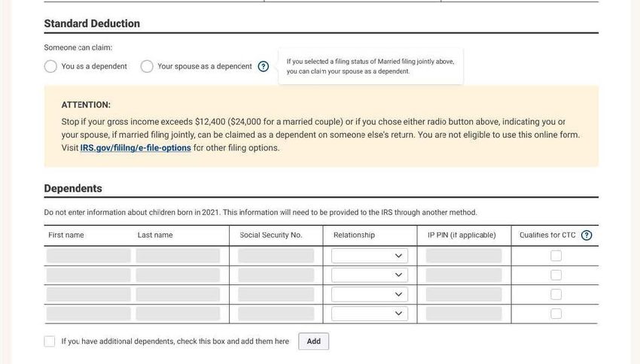Click last name field in third dependent row
The image size is (640, 364).
pyautogui.click(x=178, y=294)
